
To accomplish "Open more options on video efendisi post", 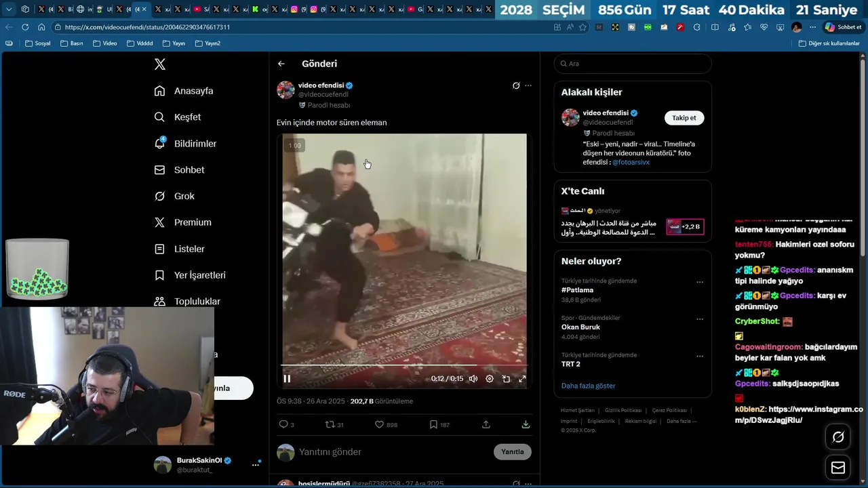I will 528,86.
